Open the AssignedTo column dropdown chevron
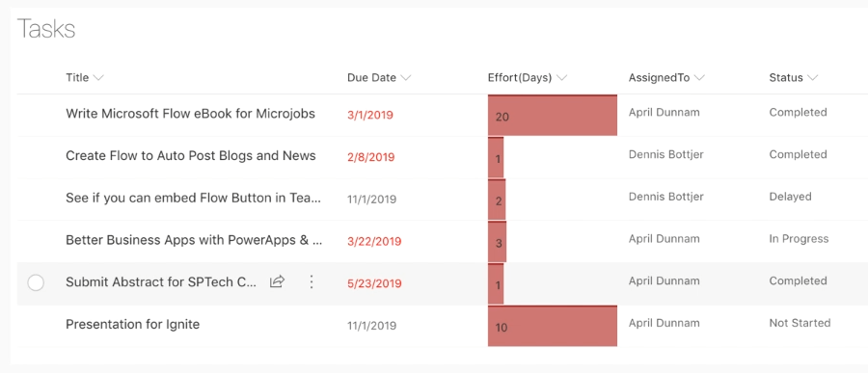 tap(699, 78)
